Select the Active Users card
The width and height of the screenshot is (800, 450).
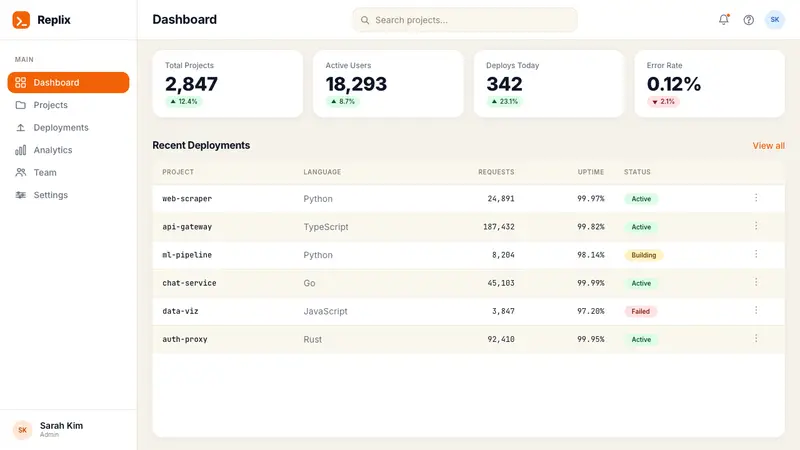pos(388,84)
